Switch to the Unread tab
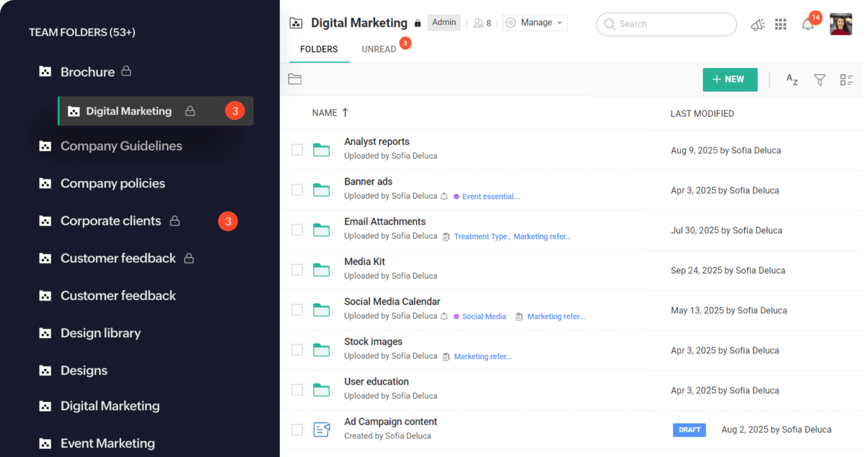Viewport: 868px width, 457px height. tap(379, 49)
